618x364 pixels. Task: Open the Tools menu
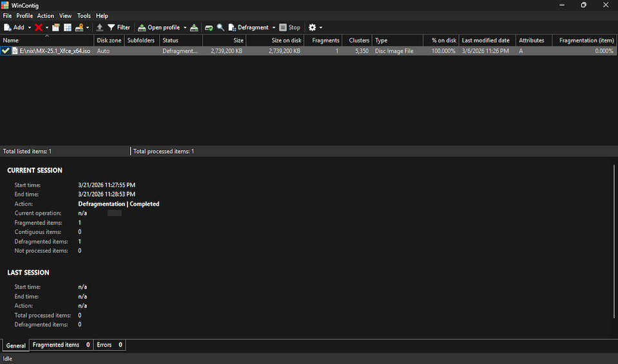pyautogui.click(x=84, y=15)
